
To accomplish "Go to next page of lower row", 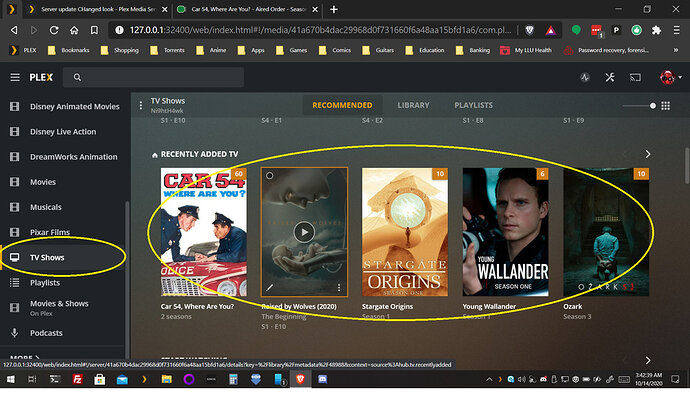I will point(648,360).
